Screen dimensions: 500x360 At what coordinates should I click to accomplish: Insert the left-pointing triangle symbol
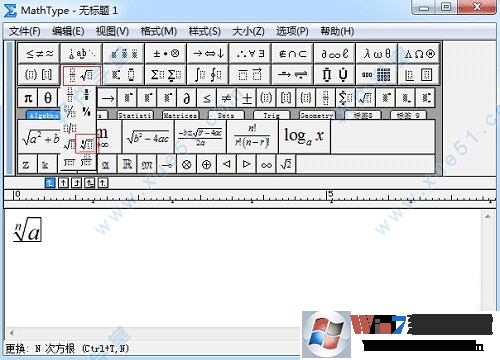(226, 164)
